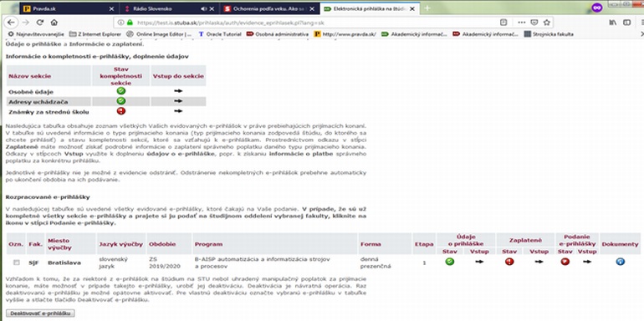Open the blue Dokumenty icon
This screenshot has width=644, height=321.
[621, 262]
